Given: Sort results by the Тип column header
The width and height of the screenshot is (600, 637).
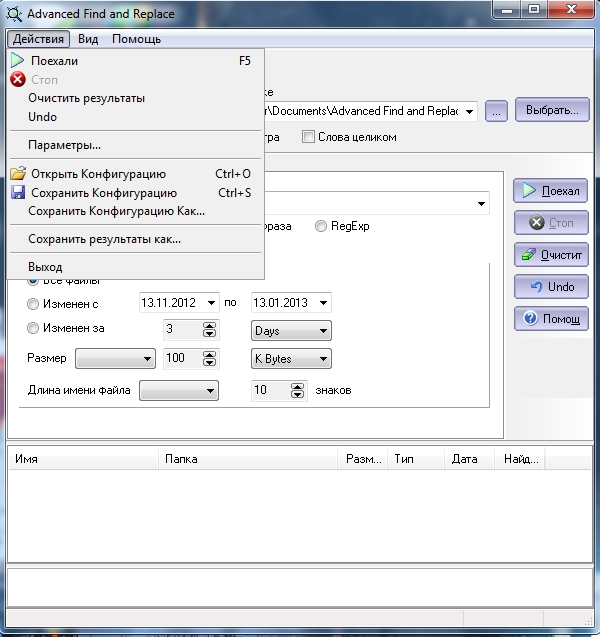Looking at the screenshot, I should [x=416, y=459].
